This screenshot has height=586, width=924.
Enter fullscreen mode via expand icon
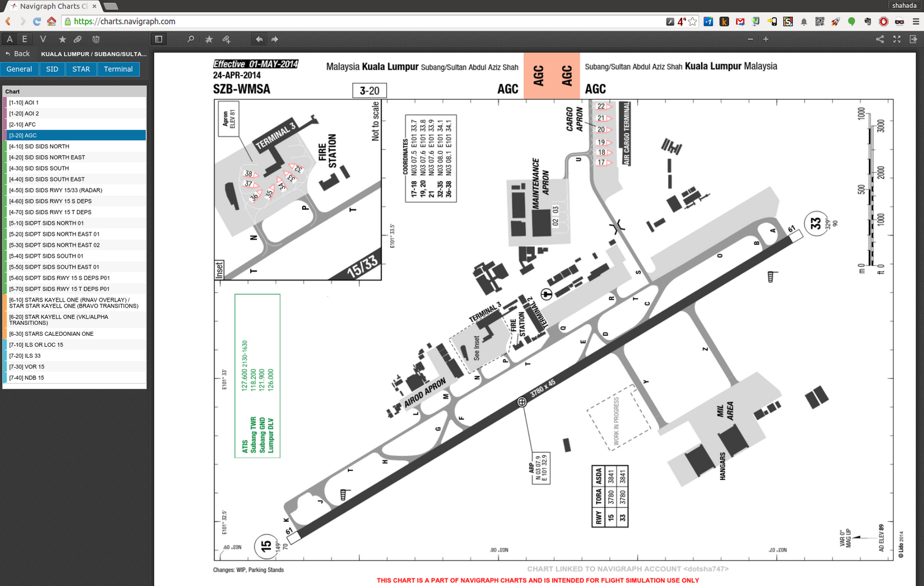point(897,39)
